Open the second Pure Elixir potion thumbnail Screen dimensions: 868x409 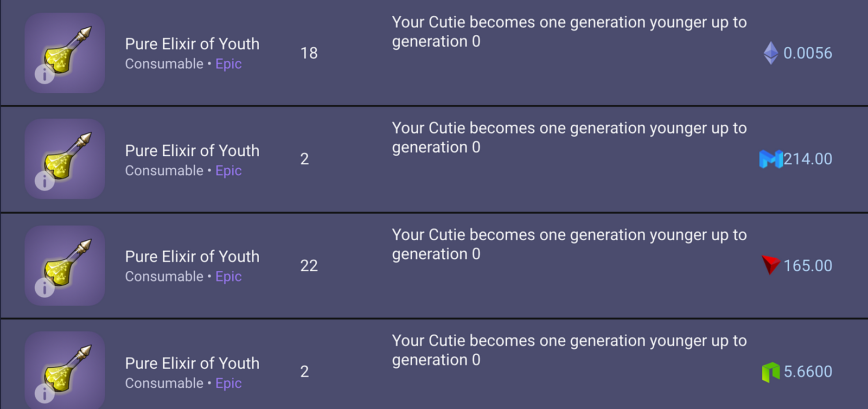[x=65, y=159]
